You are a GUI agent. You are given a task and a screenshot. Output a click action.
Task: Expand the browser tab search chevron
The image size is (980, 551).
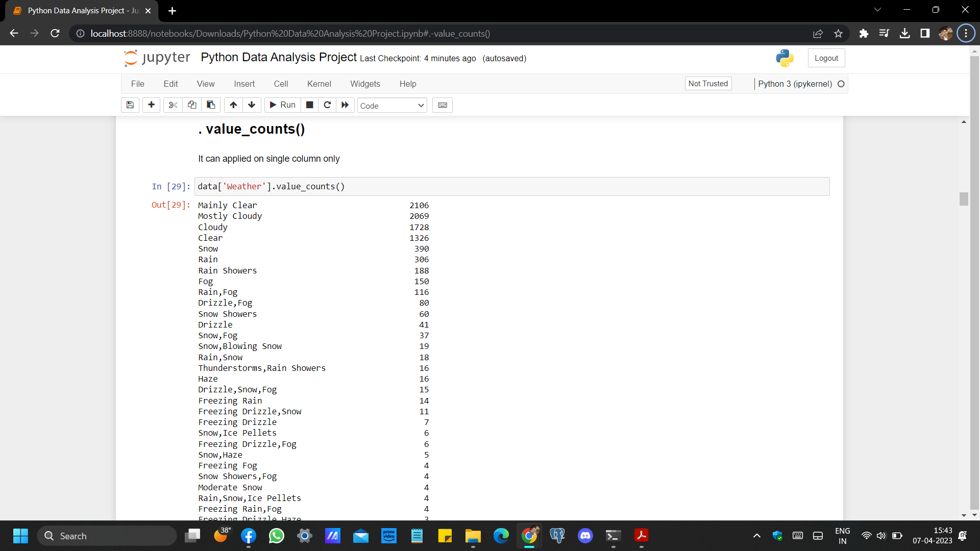click(x=877, y=10)
